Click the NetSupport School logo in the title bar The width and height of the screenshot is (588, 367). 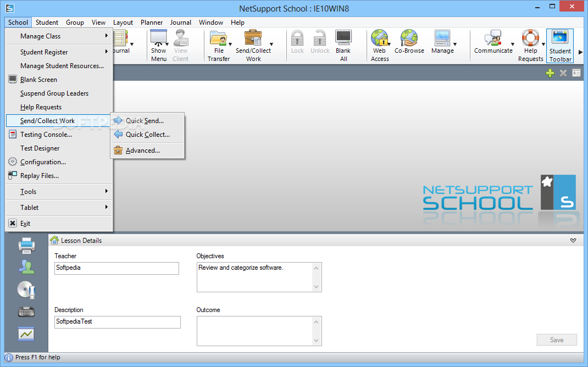(x=10, y=8)
